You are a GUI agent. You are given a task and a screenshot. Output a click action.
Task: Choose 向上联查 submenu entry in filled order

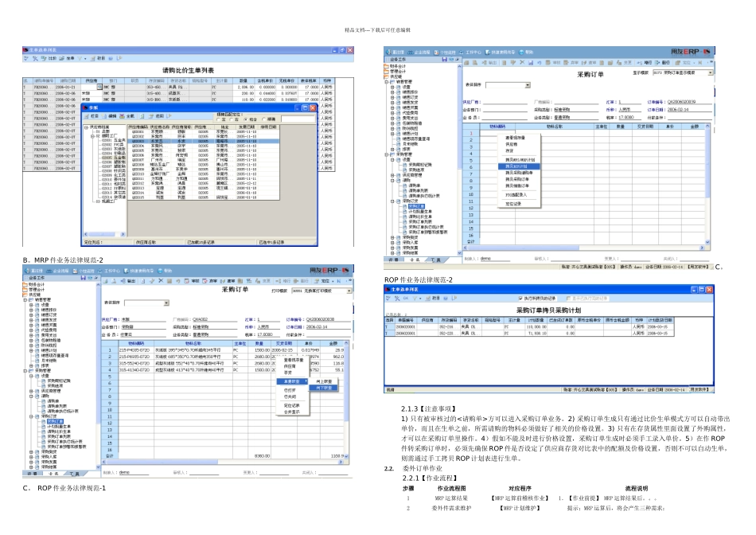click(324, 381)
